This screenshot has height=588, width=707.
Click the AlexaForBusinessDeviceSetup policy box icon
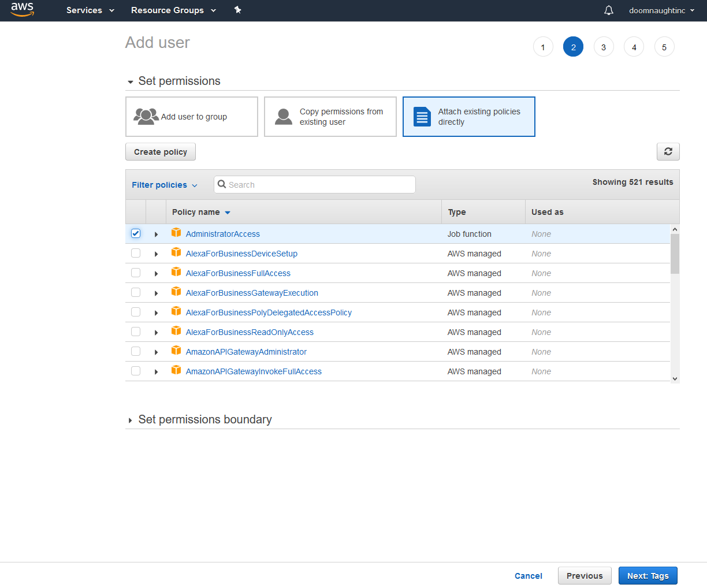pos(176,252)
